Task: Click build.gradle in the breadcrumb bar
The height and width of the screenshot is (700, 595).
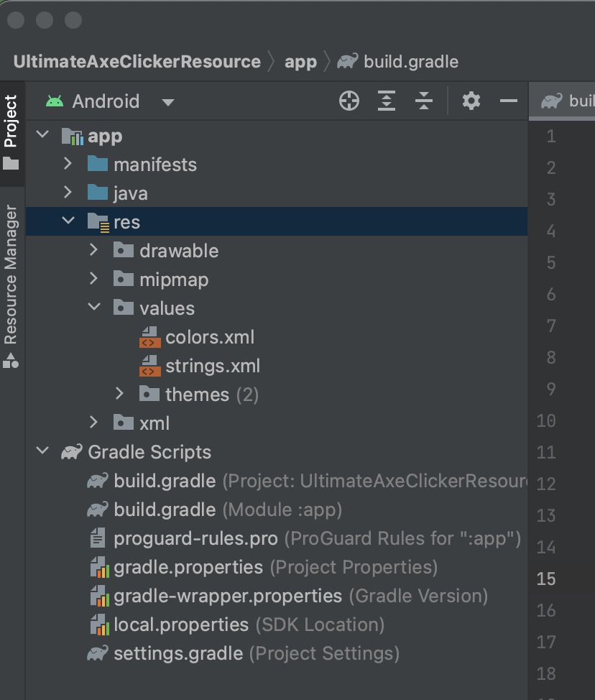Action: 410,62
